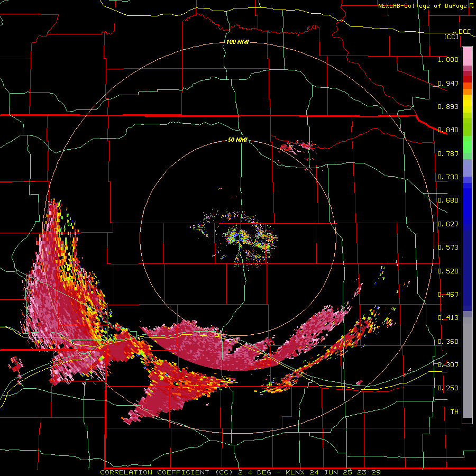Click the 100 NMI range ring label
476x476 pixels.
click(x=237, y=42)
